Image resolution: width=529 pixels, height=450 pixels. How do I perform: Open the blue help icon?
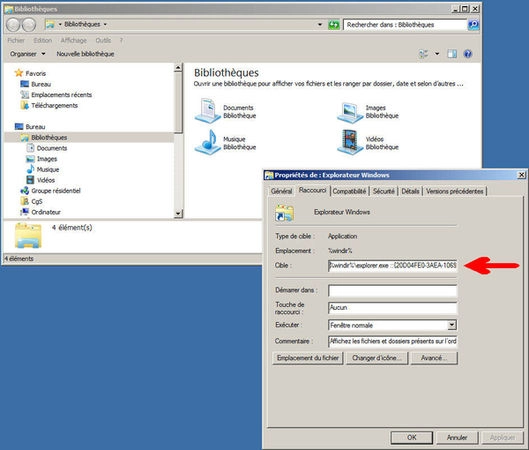[468, 54]
